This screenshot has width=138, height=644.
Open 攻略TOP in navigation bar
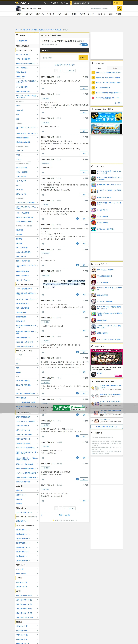pos(20,14)
